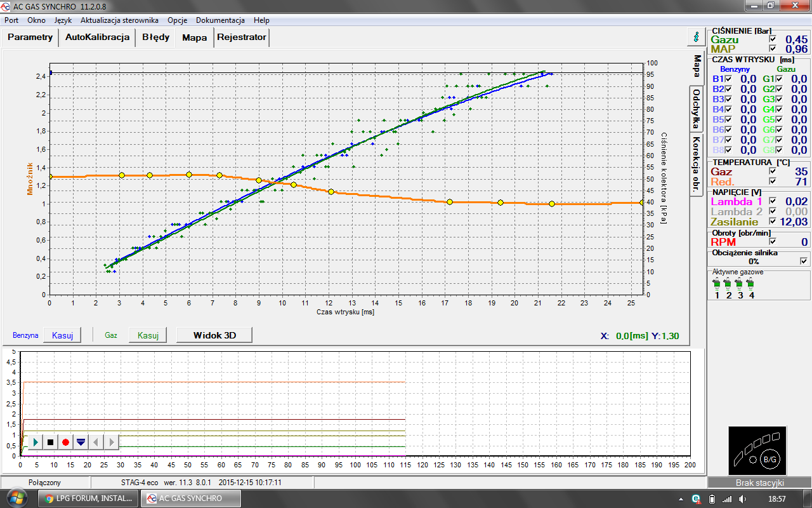Toggle the Red. temperature checkbox
Image resolution: width=812 pixels, height=508 pixels.
coord(773,182)
